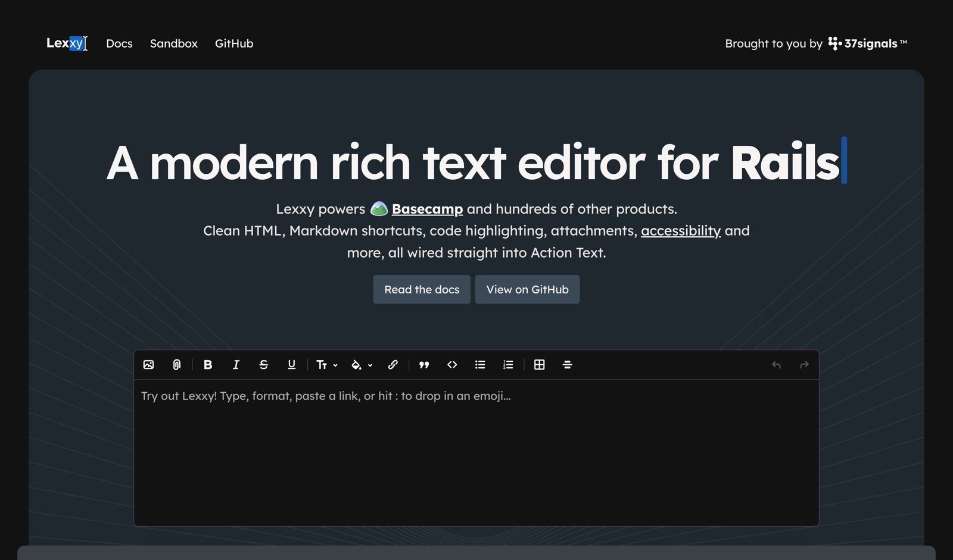Toggle bold formatting
Image resolution: width=953 pixels, height=560 pixels.
coord(208,365)
